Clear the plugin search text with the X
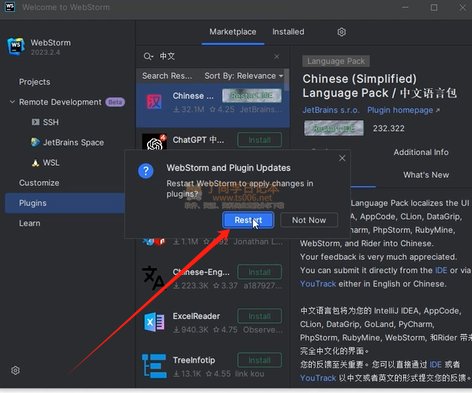This screenshot has height=393, width=472. click(x=276, y=57)
